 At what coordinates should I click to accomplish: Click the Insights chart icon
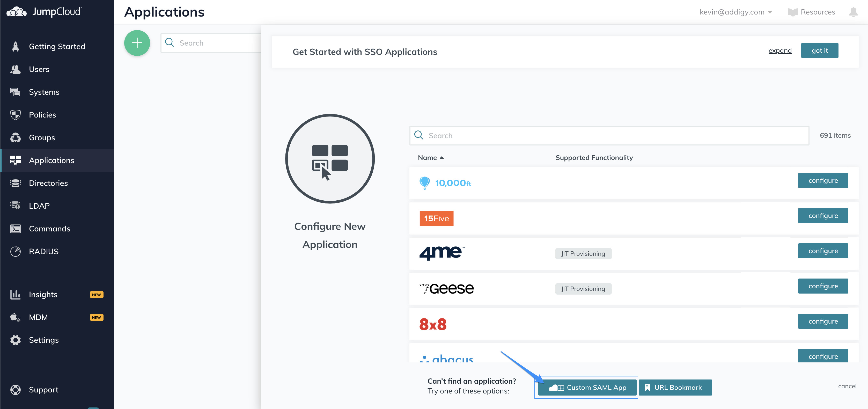[x=16, y=294]
